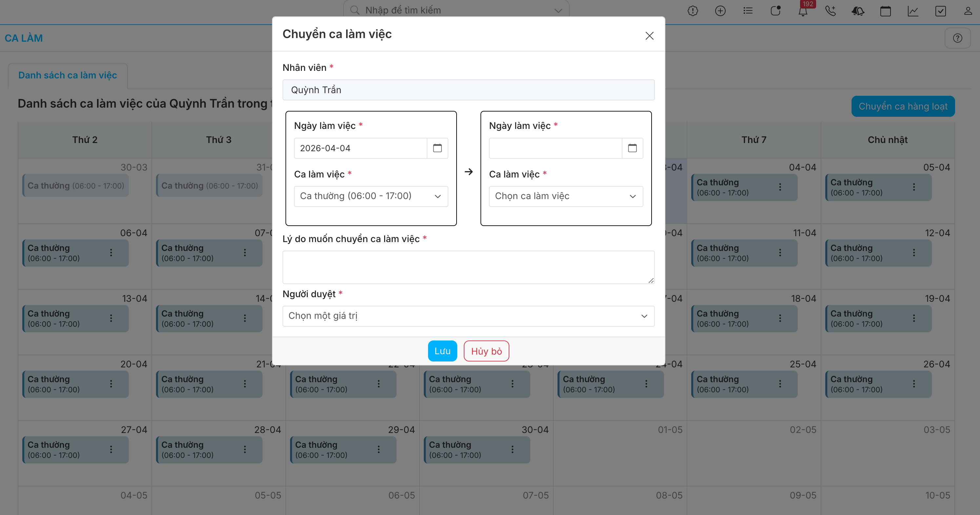980x515 pixels.
Task: Click the notification bell with 192 badge
Action: click(x=803, y=11)
